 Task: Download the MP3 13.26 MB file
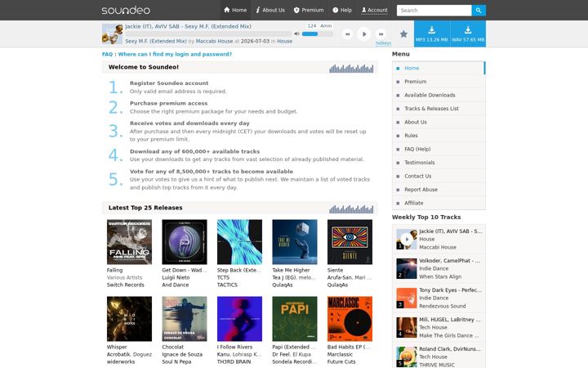click(x=432, y=34)
